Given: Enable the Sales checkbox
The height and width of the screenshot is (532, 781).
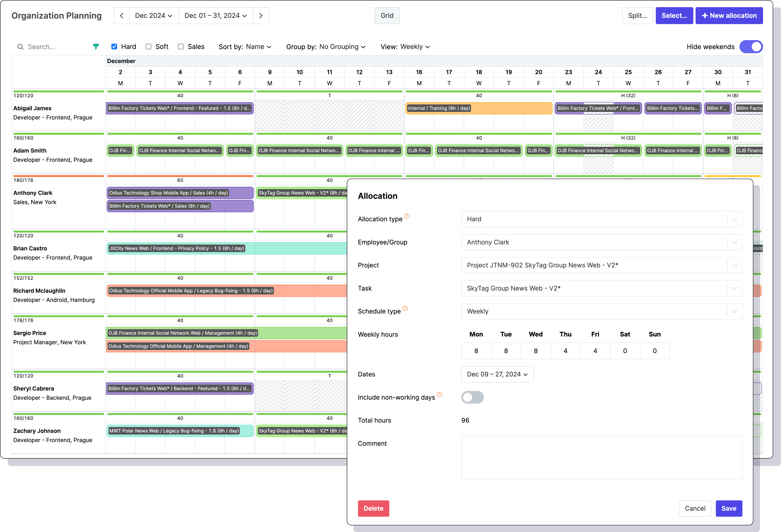Looking at the screenshot, I should [181, 47].
